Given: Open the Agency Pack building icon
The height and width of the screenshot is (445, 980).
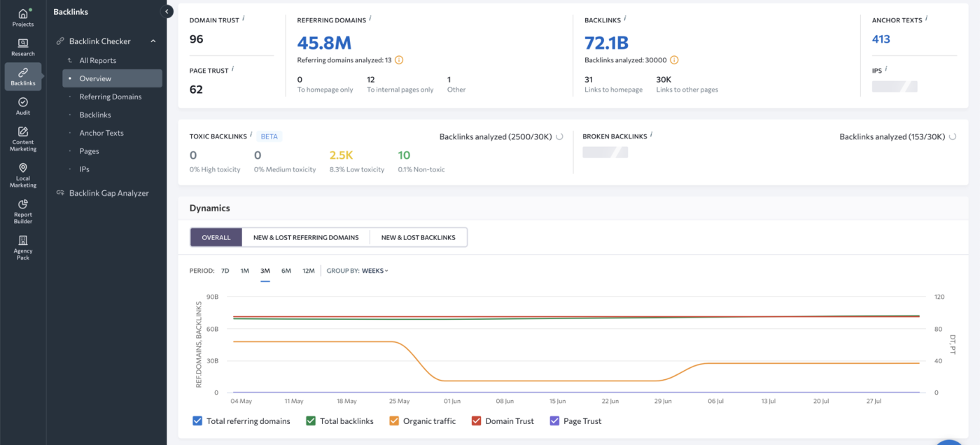Looking at the screenshot, I should click(x=23, y=241).
